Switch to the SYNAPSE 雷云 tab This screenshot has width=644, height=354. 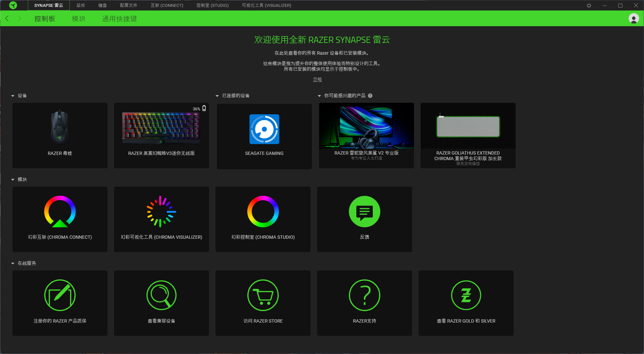point(48,5)
